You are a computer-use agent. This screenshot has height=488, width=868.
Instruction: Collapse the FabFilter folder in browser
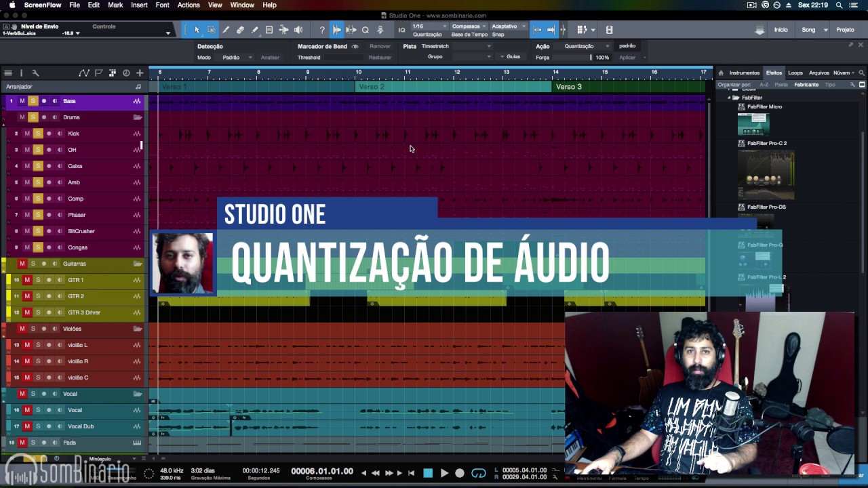tap(730, 98)
